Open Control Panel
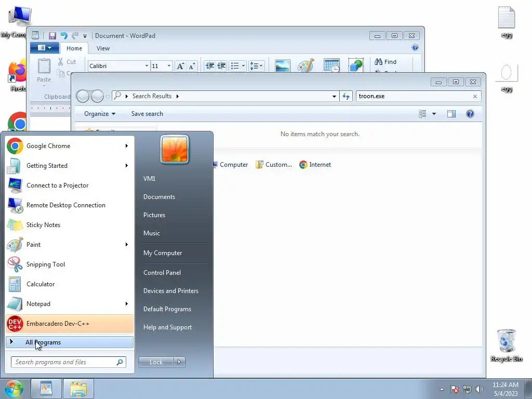Image resolution: width=532 pixels, height=399 pixels. point(162,273)
